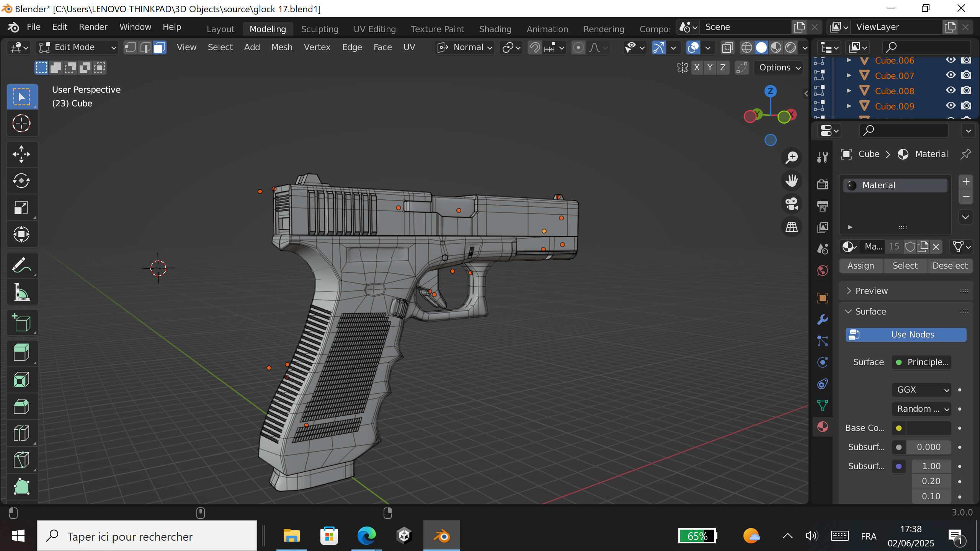Screen dimensions: 980x551
Task: Choose the Poly Build tool
Action: pyautogui.click(x=22, y=487)
